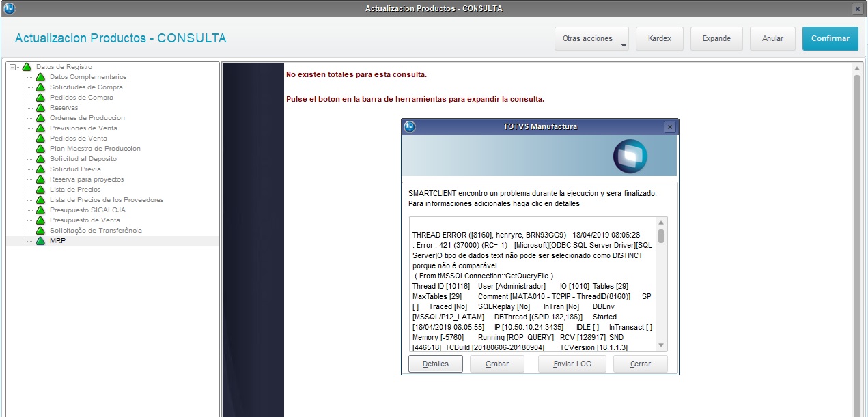Select Pedidos de Venta tree item

(x=79, y=139)
